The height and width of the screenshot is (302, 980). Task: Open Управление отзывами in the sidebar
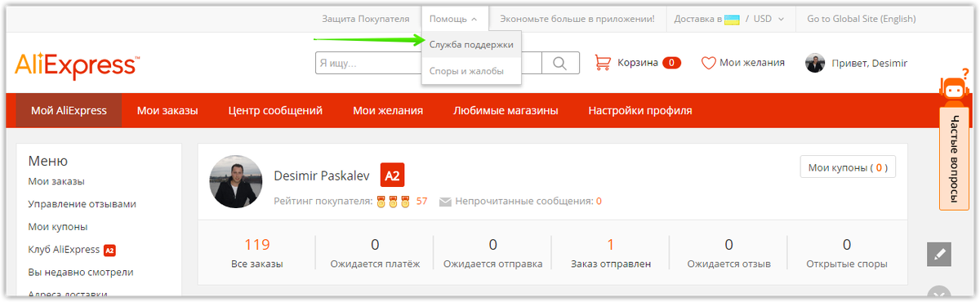click(82, 204)
